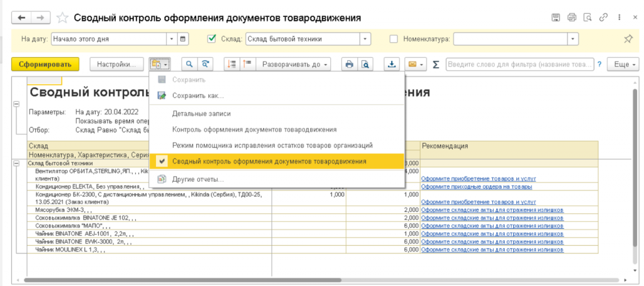
Task: Click the print icon in report toolbar
Action: pyautogui.click(x=348, y=64)
